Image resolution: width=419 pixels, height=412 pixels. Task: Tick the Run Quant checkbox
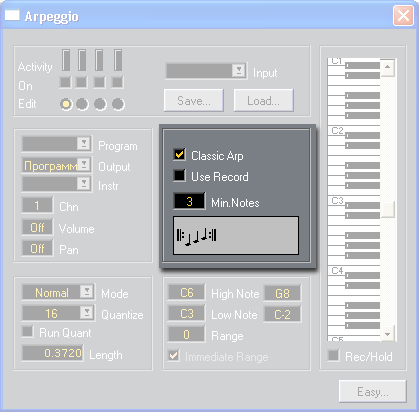pos(27,332)
